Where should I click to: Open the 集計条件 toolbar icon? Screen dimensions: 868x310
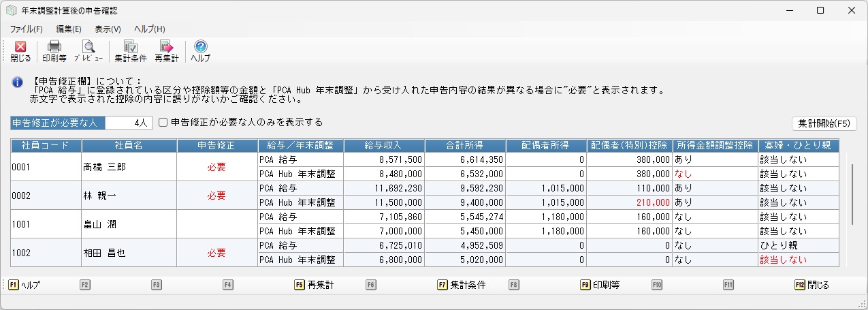click(x=131, y=51)
